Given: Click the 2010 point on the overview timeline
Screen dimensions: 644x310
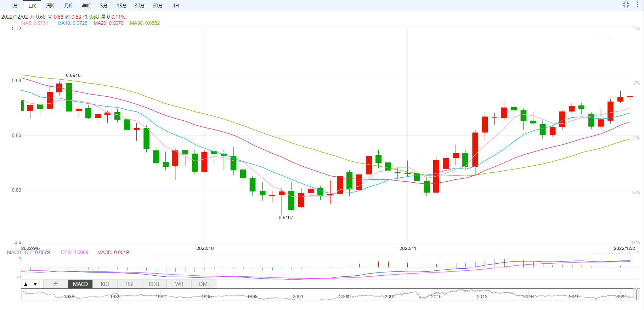Looking at the screenshot, I should tap(436, 297).
